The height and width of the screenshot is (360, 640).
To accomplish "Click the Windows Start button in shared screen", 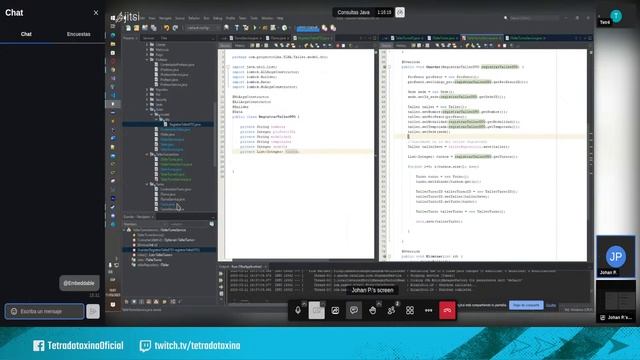I will 113,18.
